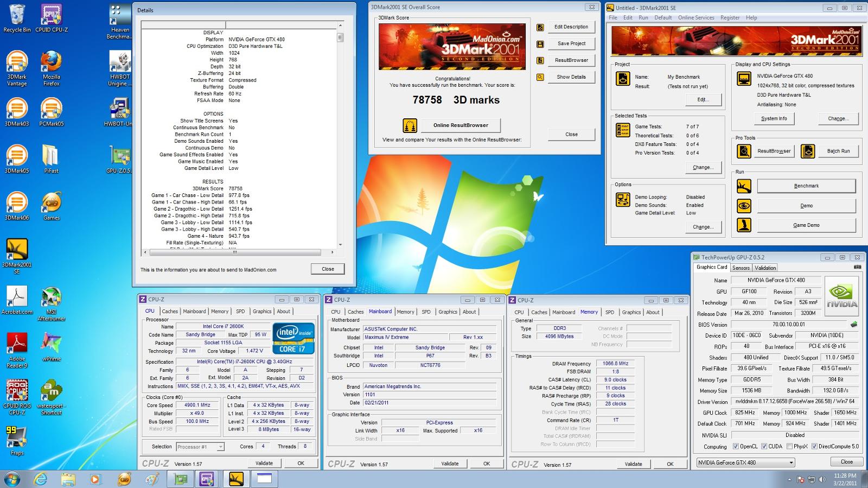Open the Recycle Bin desktop icon

(17, 18)
